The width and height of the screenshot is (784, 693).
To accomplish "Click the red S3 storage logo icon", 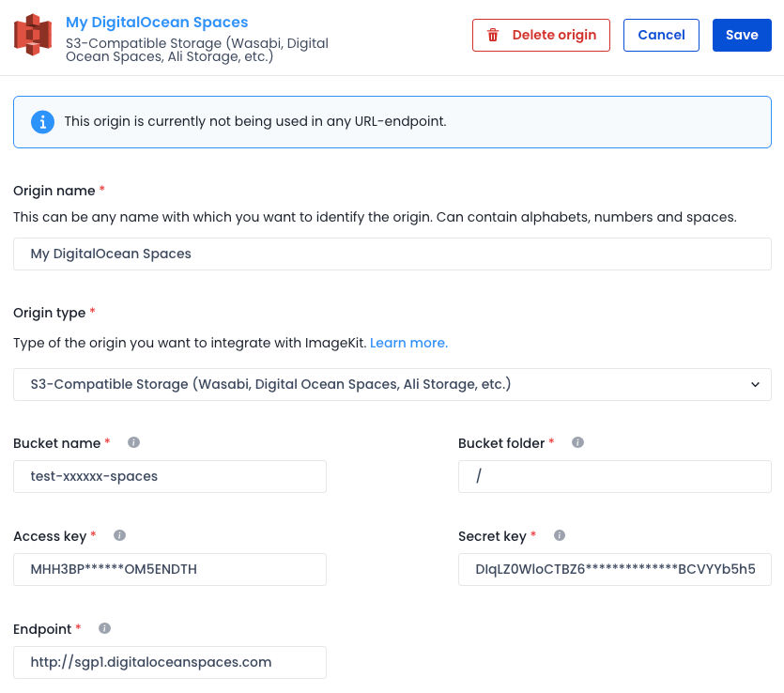I will pos(33,35).
